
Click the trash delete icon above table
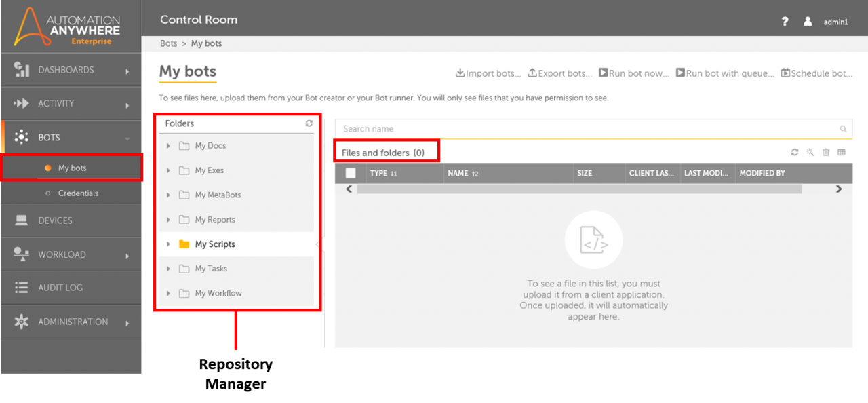[826, 153]
